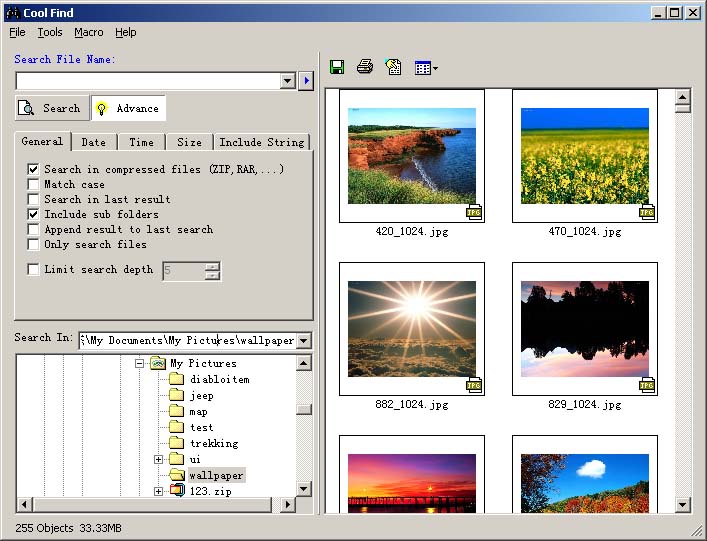This screenshot has height=541, width=707.
Task: Click the light bulb icon on Advance
Action: click(101, 109)
